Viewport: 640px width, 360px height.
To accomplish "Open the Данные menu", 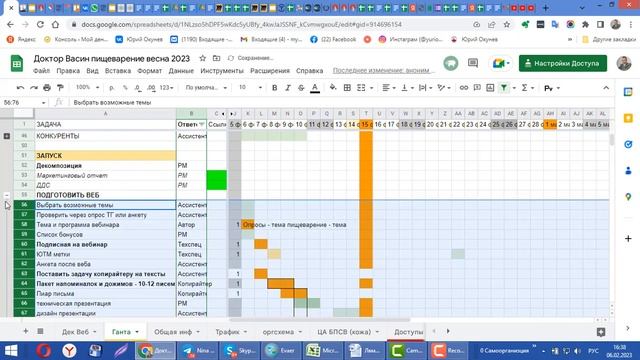I will (181, 71).
